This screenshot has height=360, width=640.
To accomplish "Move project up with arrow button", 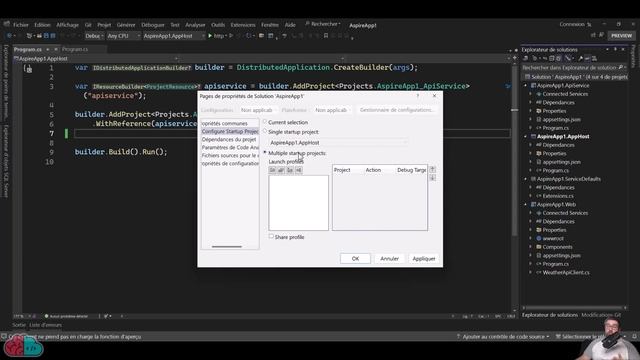I will (432, 169).
